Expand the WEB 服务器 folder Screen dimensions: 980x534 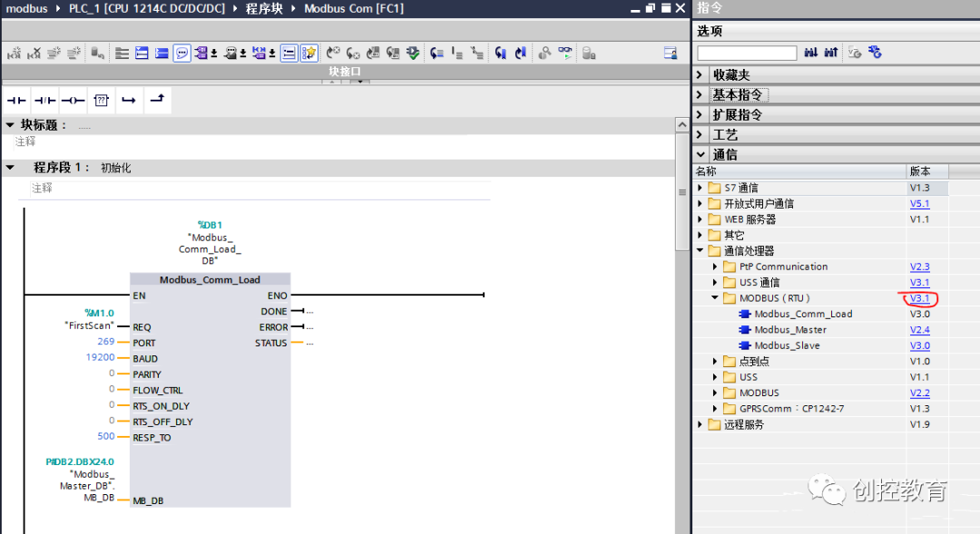click(700, 219)
